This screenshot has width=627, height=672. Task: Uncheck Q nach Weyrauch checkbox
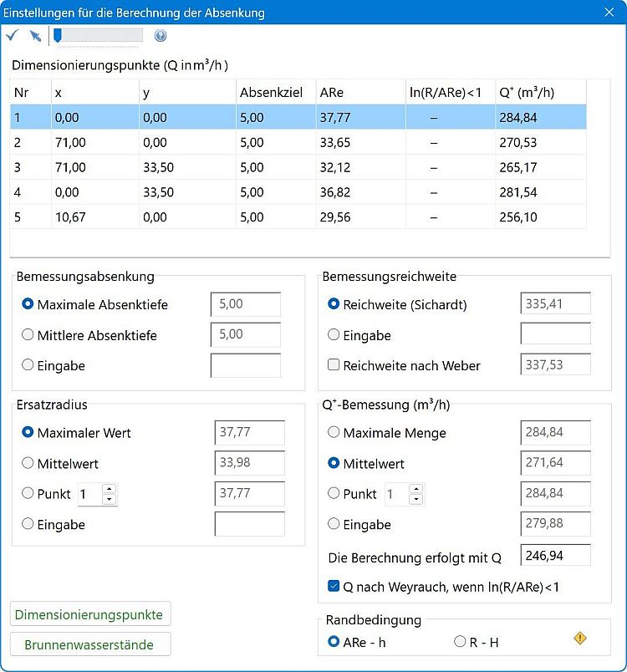click(334, 587)
